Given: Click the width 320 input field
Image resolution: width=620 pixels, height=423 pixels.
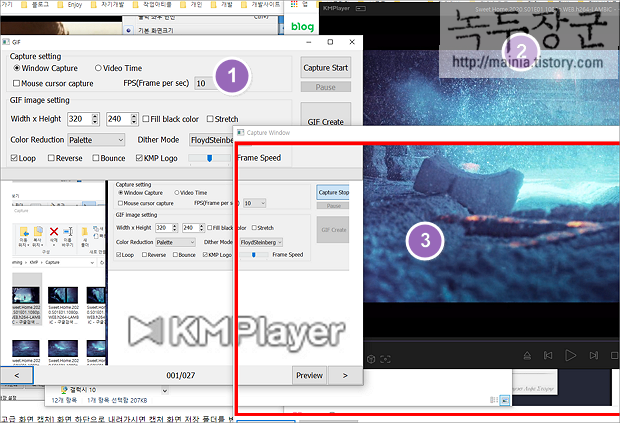Looking at the screenshot, I should (x=79, y=119).
